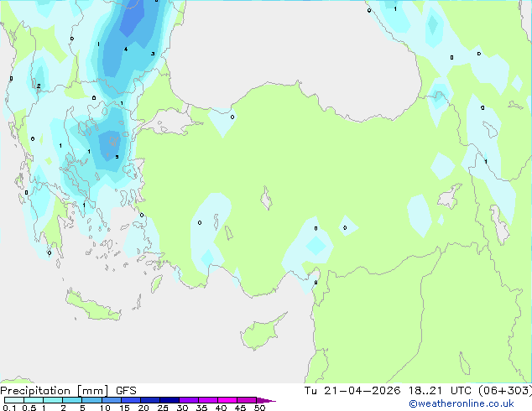The image size is (532, 411).
Task: Click the precipitation value 4 on the map
Action: [126, 49]
